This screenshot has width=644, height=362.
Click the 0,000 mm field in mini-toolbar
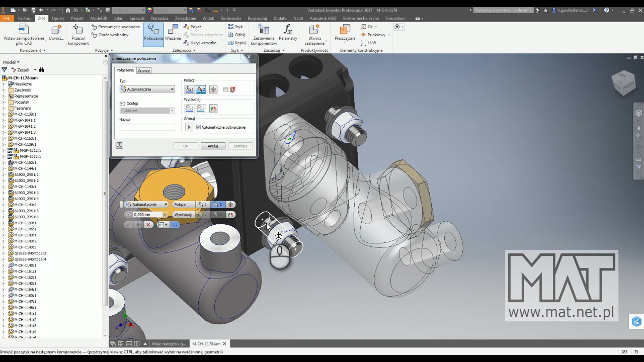point(148,215)
